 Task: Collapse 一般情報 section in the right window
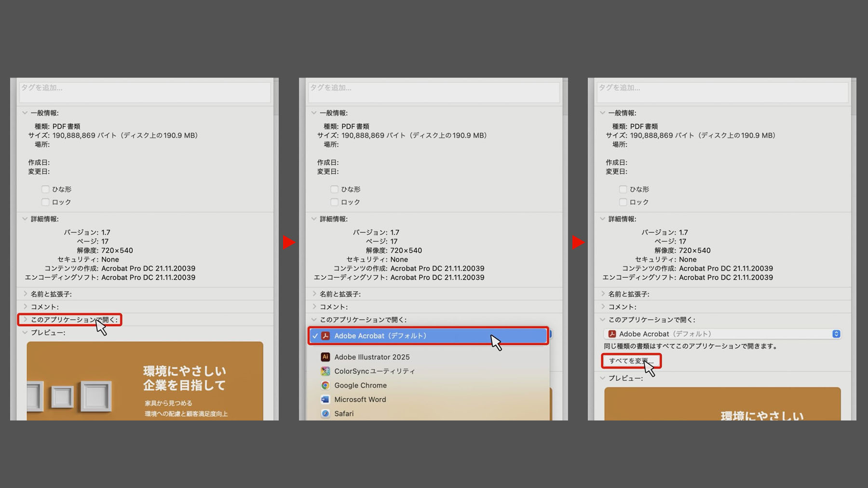[602, 113]
